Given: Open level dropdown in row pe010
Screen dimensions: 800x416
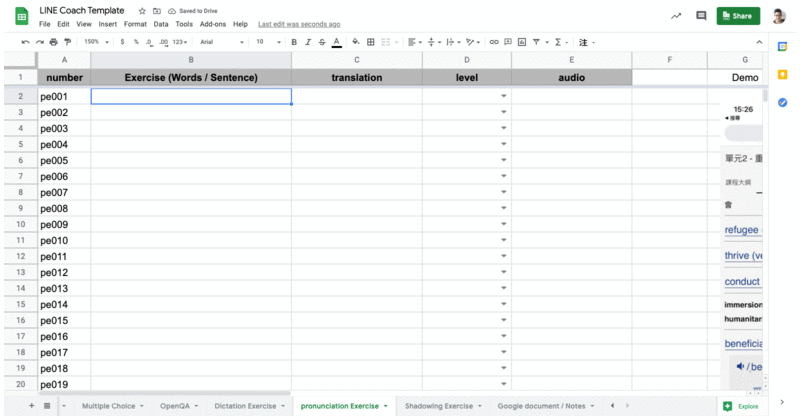Looking at the screenshot, I should tap(504, 240).
